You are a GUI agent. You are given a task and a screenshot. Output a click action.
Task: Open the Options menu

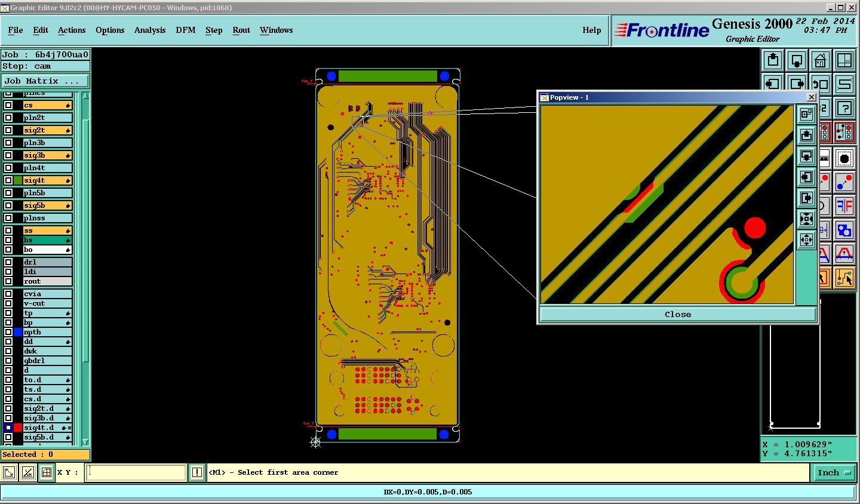click(x=110, y=30)
